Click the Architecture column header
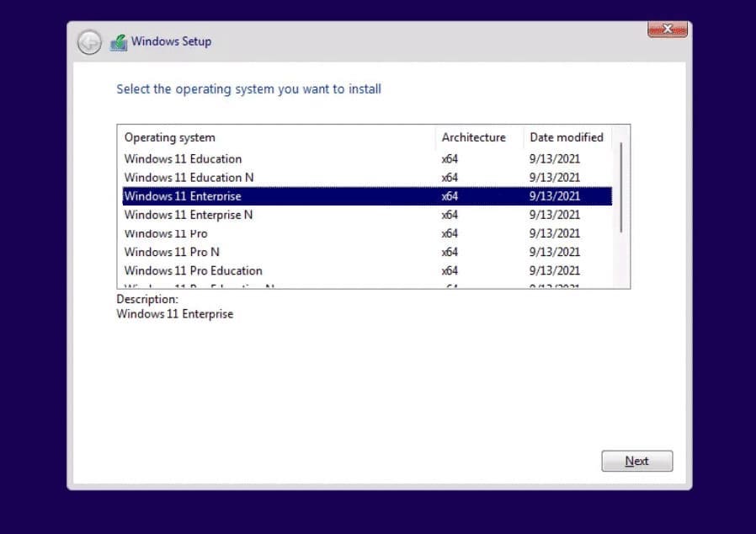The height and width of the screenshot is (534, 756). pos(473,137)
